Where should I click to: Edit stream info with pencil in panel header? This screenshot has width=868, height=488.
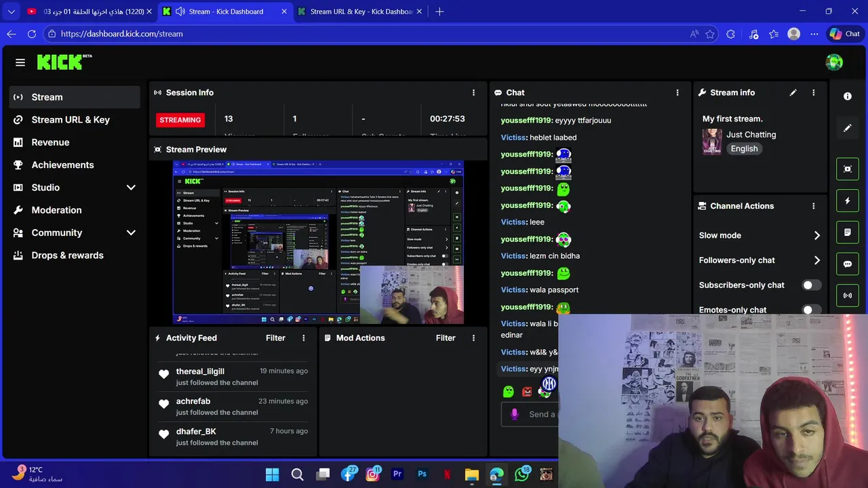pyautogui.click(x=793, y=92)
